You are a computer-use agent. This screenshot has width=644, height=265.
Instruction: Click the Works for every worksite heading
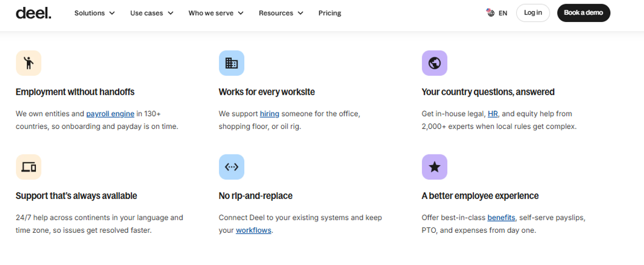267,92
